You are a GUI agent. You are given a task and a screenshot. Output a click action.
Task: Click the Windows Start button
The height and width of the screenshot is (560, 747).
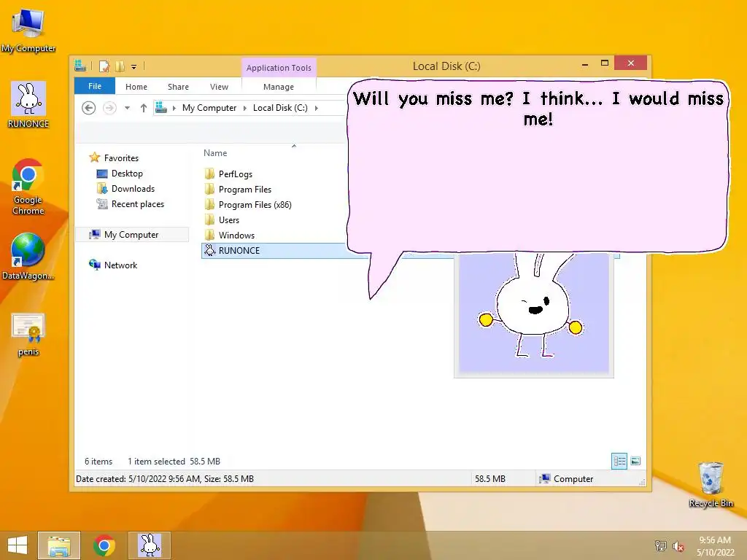point(18,545)
